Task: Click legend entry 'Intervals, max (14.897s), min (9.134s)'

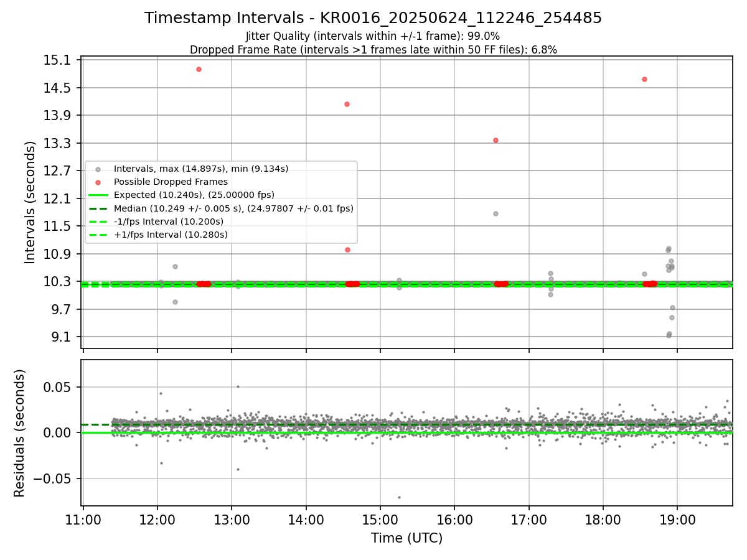Action: point(201,169)
